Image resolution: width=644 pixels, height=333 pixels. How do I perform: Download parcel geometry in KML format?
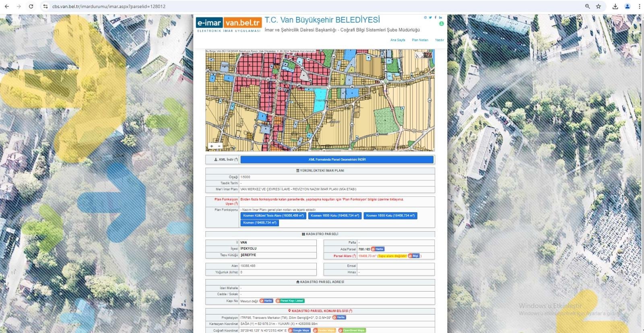[337, 160]
